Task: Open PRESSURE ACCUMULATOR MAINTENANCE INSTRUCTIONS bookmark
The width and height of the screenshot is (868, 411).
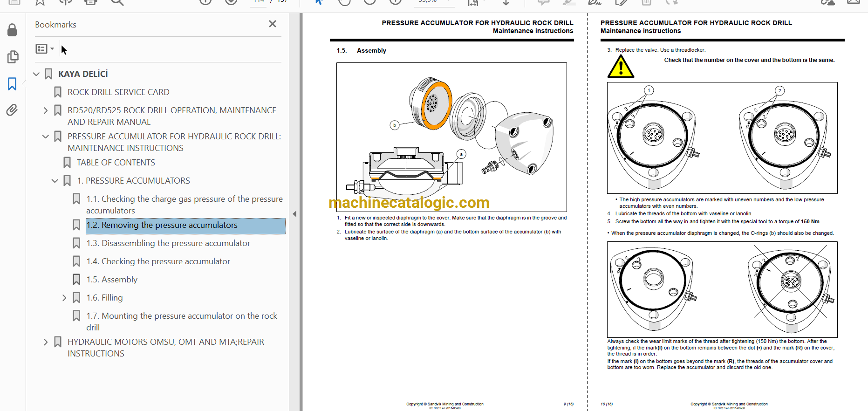Action: tap(174, 142)
